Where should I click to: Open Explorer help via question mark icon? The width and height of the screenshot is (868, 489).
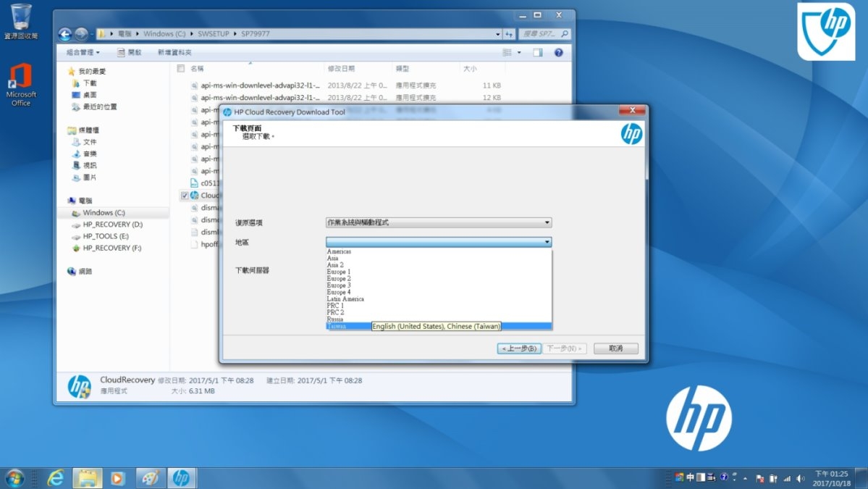[x=559, y=53]
